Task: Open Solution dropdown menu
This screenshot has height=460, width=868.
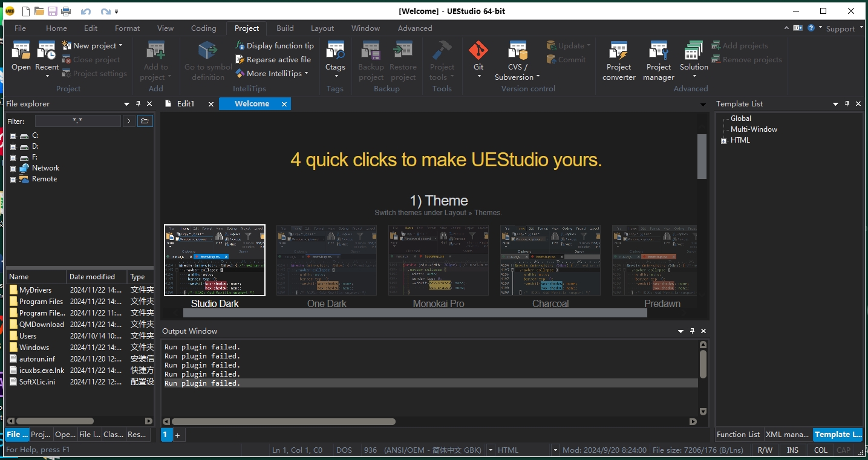Action: click(694, 76)
